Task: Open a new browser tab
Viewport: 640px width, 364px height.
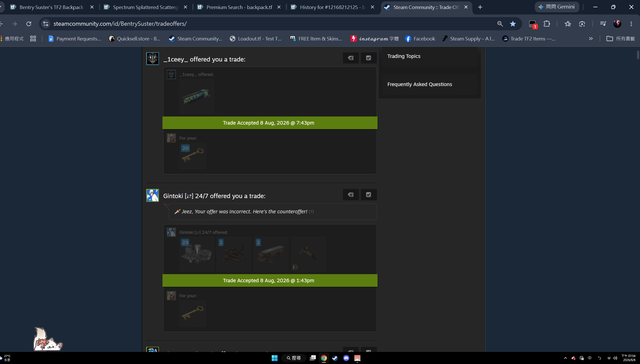Action: click(x=480, y=7)
